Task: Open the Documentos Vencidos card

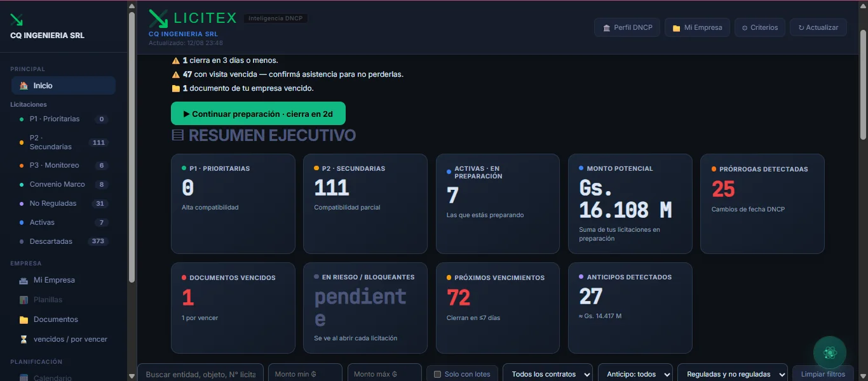Action: 233,308
